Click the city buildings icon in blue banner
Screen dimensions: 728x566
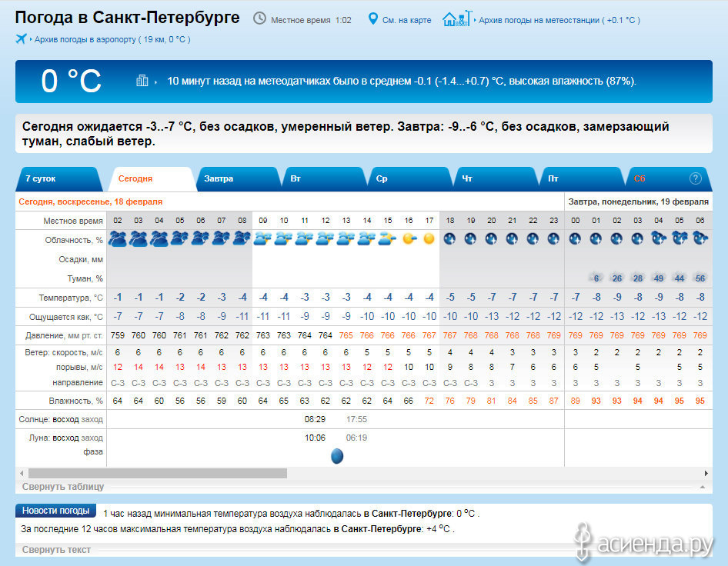click(142, 81)
